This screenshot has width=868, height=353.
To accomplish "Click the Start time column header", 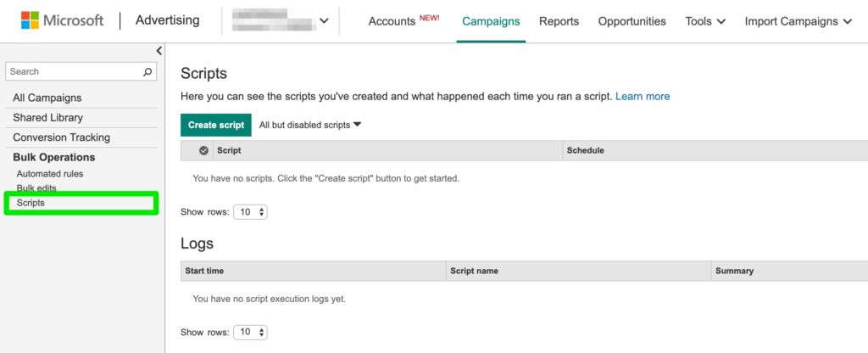I will [x=314, y=271].
